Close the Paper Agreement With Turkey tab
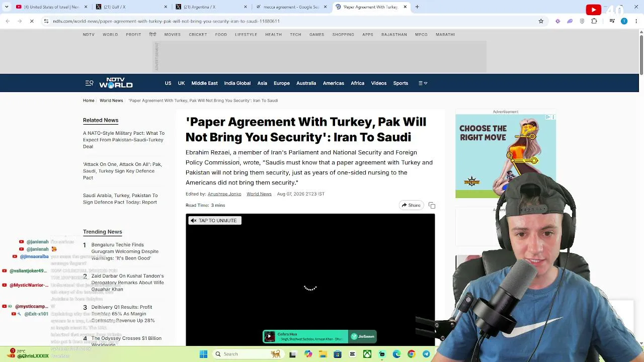 (x=405, y=7)
